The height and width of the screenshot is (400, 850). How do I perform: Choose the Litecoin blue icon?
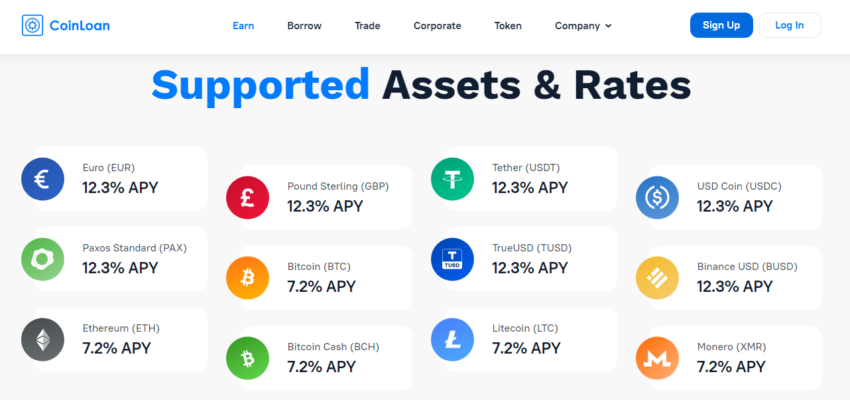(453, 339)
